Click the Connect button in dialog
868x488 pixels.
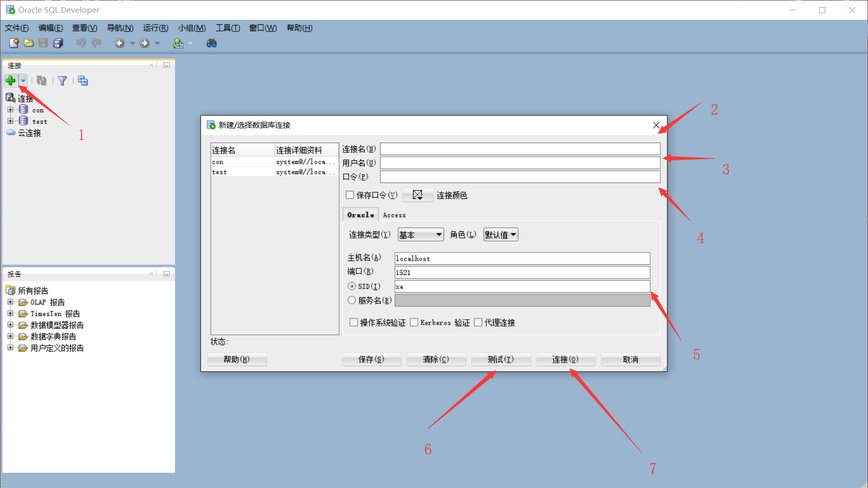565,359
